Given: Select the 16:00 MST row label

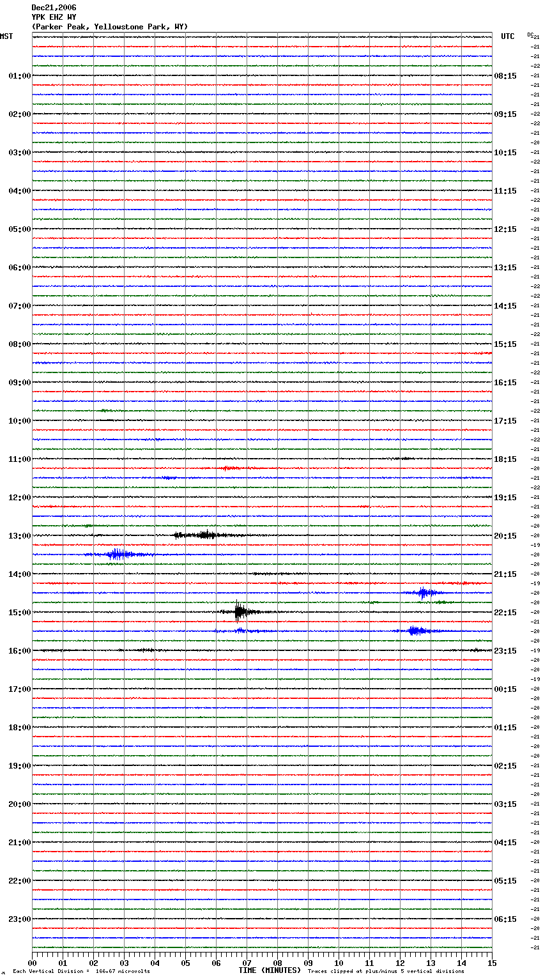Looking at the screenshot, I should coord(20,651).
